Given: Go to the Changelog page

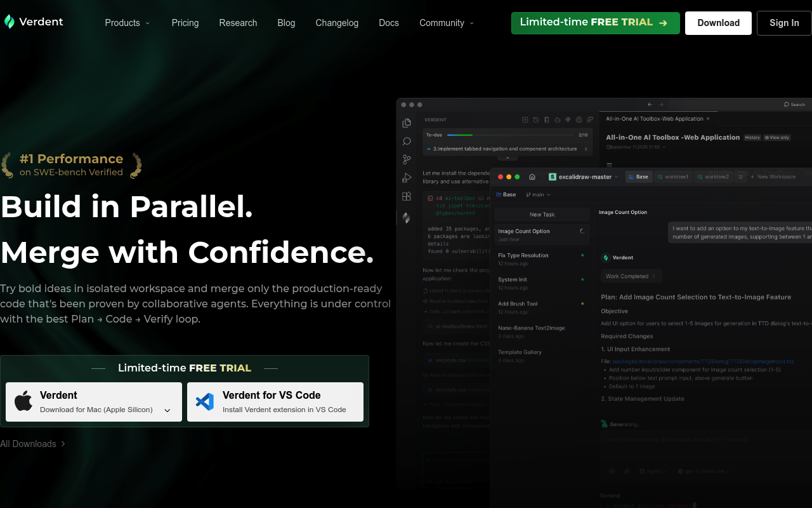Looking at the screenshot, I should (x=337, y=23).
